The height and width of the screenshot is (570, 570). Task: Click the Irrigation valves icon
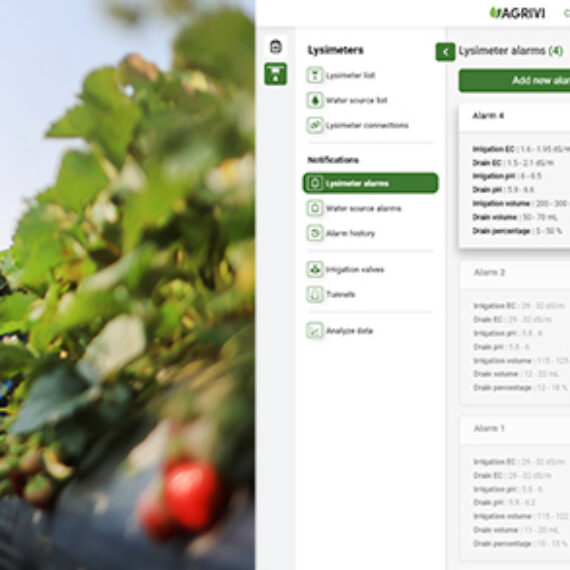click(315, 269)
